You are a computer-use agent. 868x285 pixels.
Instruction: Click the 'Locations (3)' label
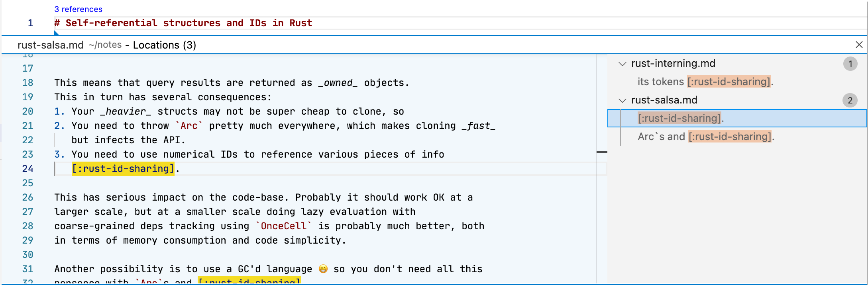pyautogui.click(x=164, y=45)
